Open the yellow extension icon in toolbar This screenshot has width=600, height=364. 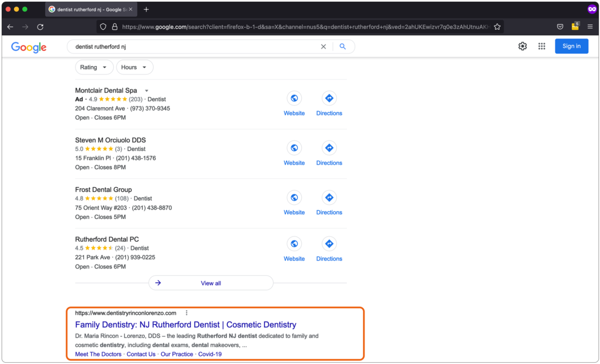[575, 26]
